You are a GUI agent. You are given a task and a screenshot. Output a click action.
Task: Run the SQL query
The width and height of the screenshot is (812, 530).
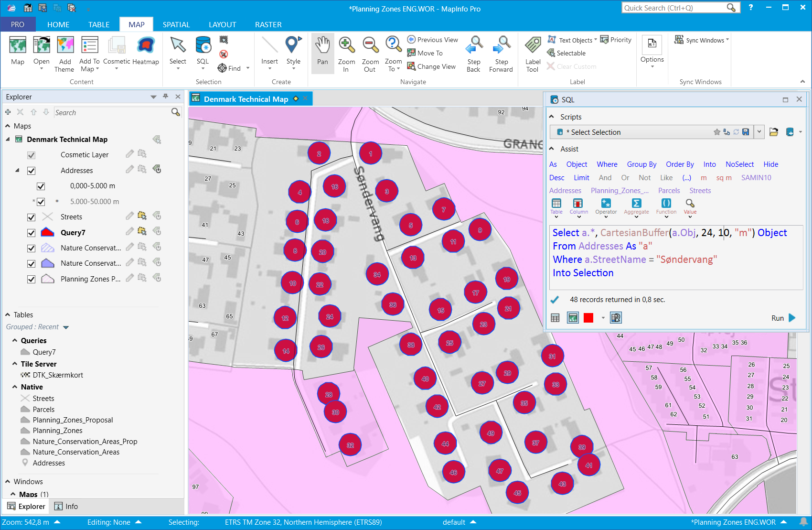(783, 318)
